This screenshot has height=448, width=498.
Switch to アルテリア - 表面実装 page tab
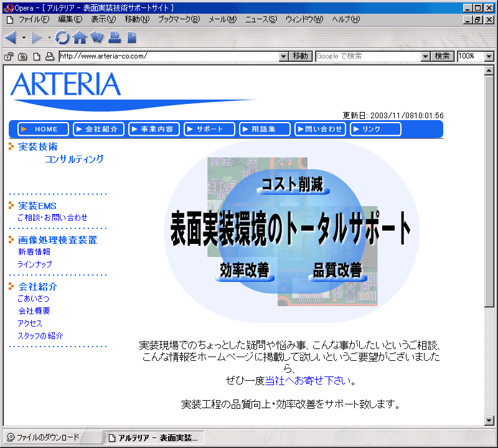[154, 437]
